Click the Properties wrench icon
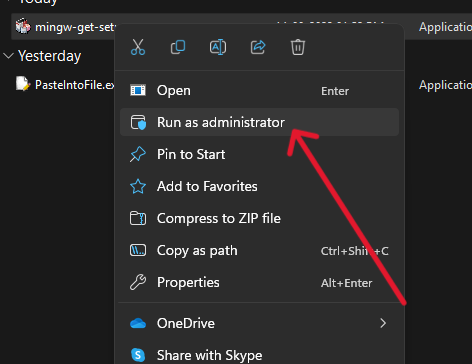Screen dimensions: 472x364 tap(138, 282)
